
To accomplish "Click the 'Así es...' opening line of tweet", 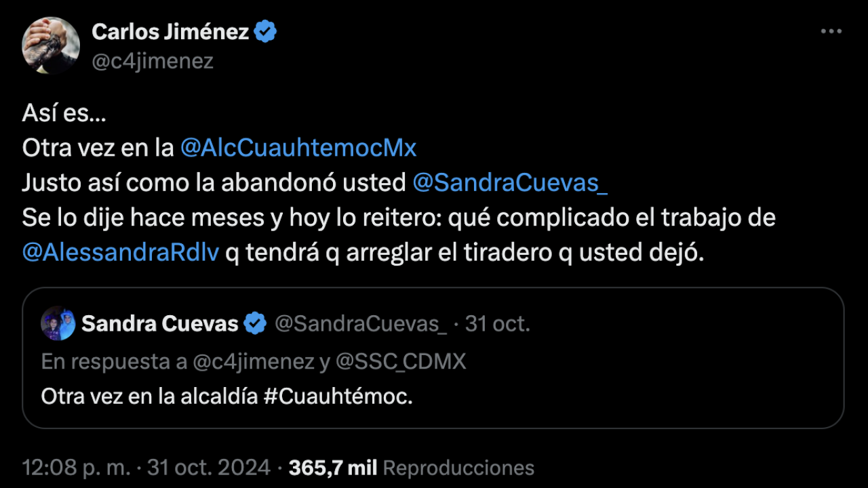I will (x=64, y=113).
